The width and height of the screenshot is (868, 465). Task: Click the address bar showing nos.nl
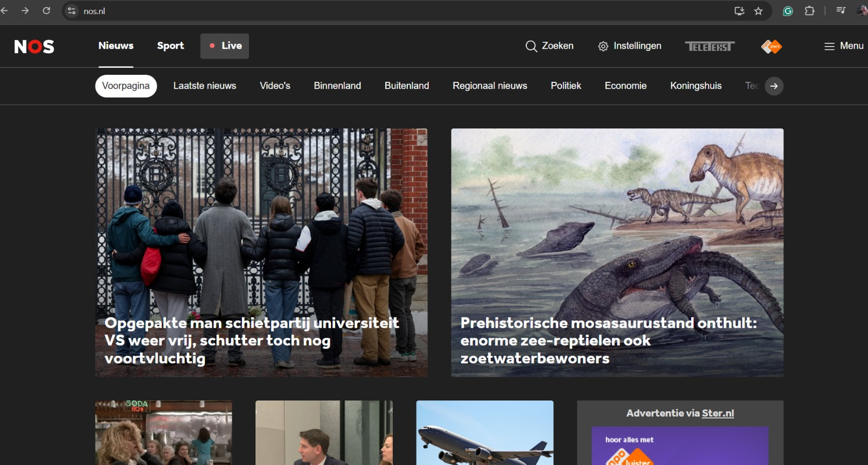[x=380, y=11]
